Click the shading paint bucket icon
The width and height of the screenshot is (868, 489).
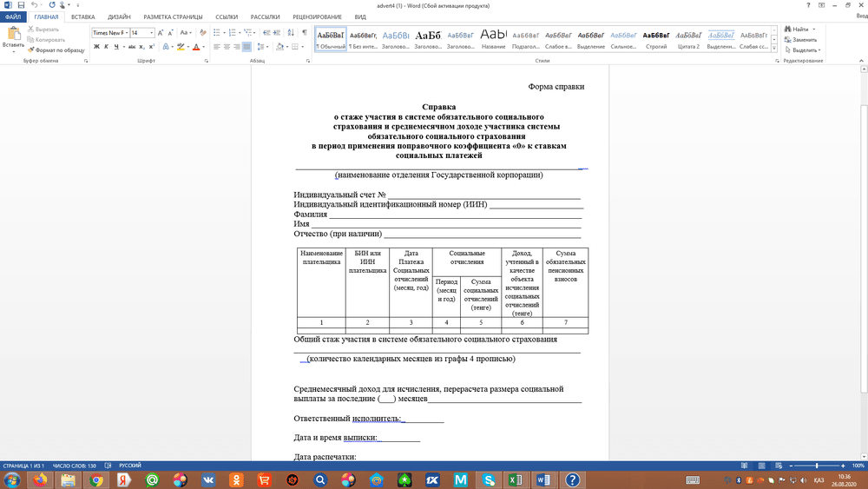point(279,47)
